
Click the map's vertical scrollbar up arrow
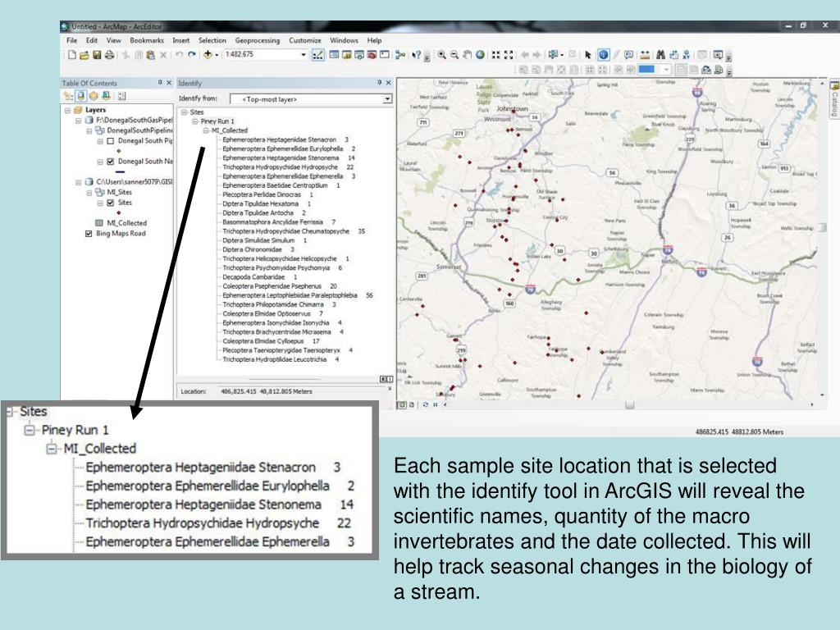point(822,84)
